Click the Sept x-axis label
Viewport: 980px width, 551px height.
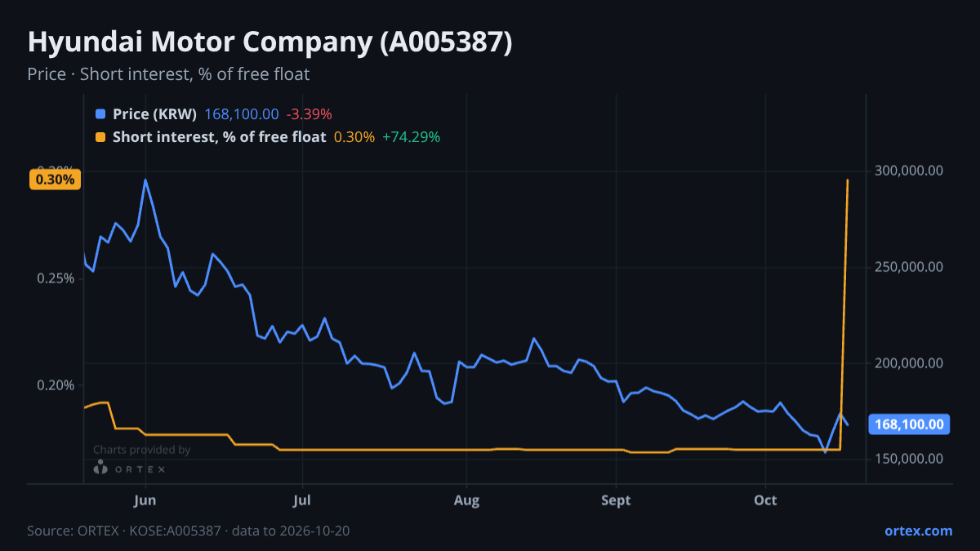(x=616, y=500)
